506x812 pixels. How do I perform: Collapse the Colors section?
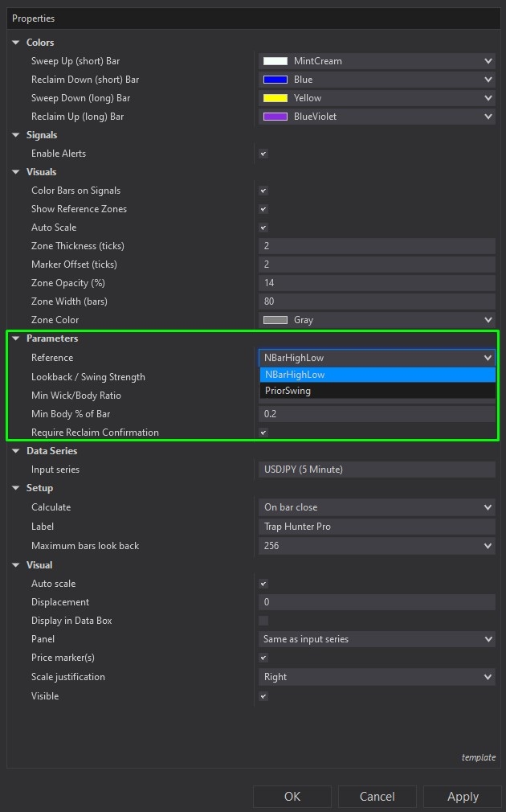[16, 42]
